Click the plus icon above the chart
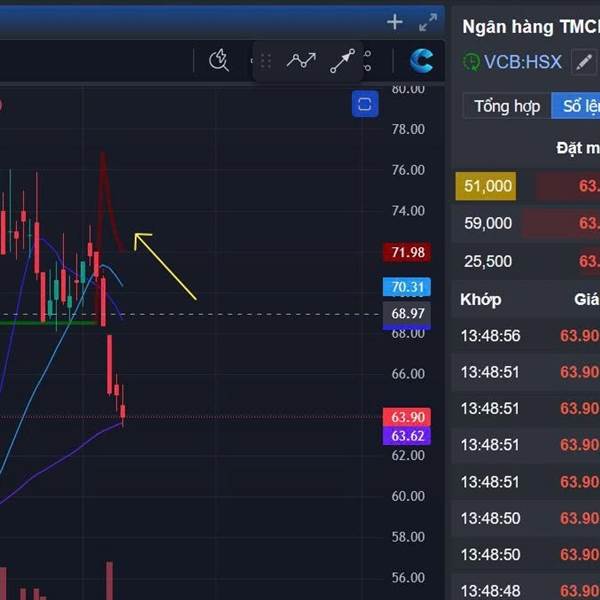This screenshot has width=600, height=600. pos(395,22)
